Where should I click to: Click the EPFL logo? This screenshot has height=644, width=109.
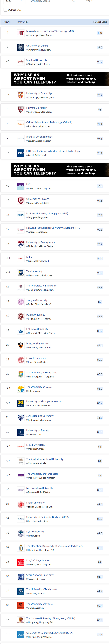[x=21, y=258]
